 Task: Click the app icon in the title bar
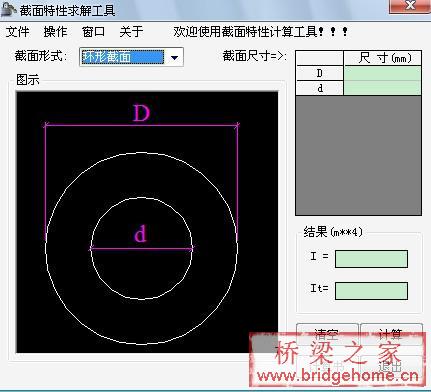click(x=9, y=9)
